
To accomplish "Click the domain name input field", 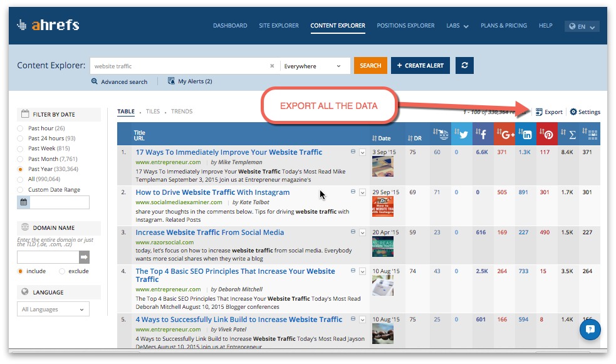I will point(48,257).
